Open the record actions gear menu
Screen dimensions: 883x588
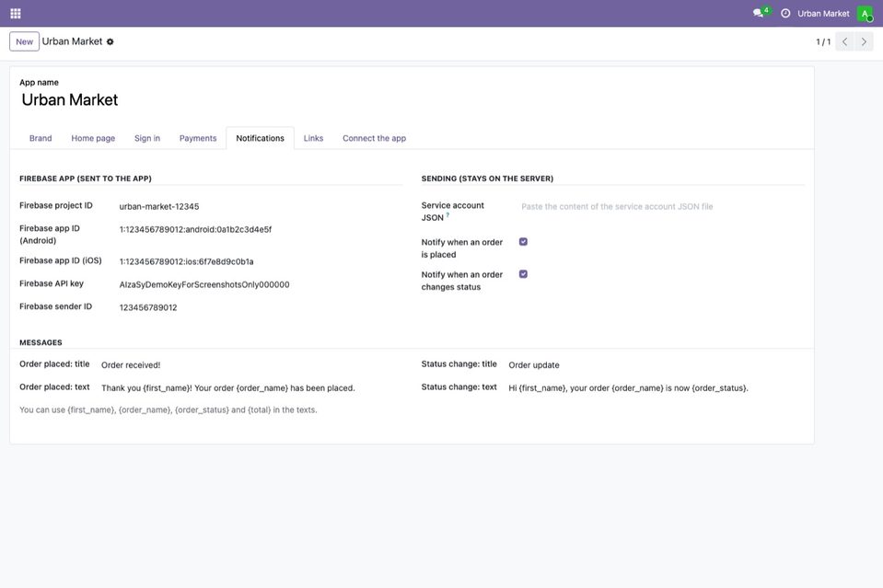coord(110,41)
